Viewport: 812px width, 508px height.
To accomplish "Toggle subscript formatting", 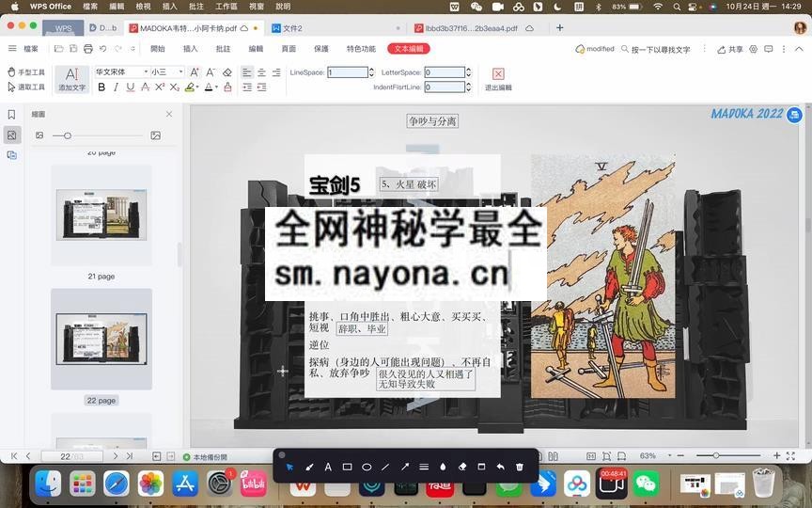I will [175, 87].
